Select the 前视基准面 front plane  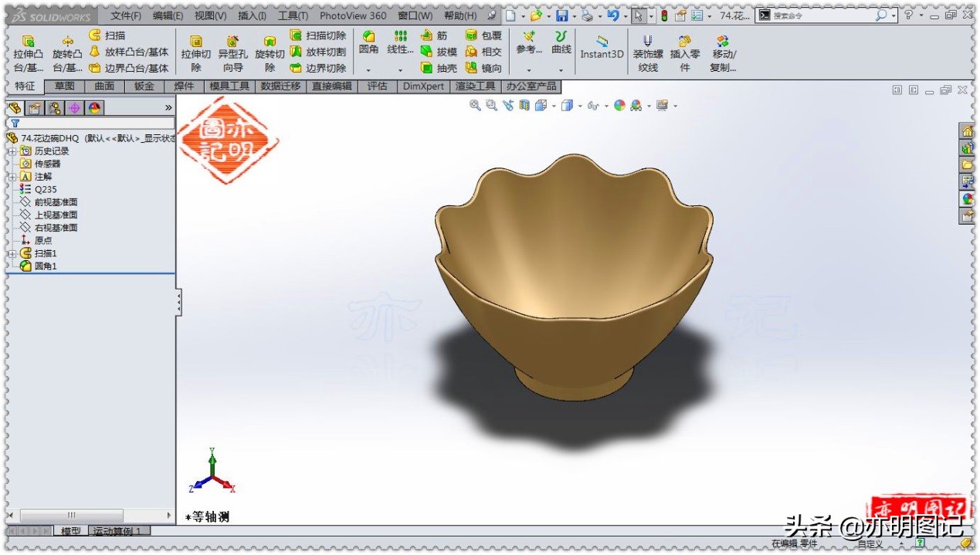(56, 202)
